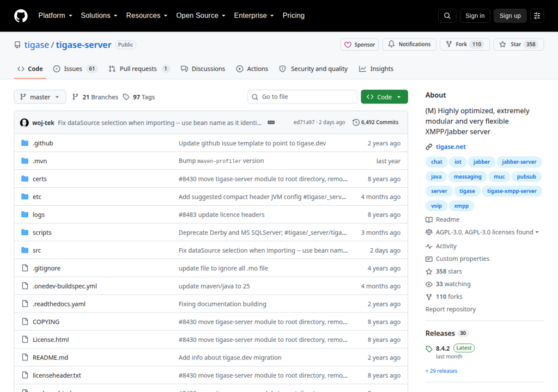This screenshot has height=392, width=558.
Task: Open the .mvn folder
Action: [x=39, y=161]
